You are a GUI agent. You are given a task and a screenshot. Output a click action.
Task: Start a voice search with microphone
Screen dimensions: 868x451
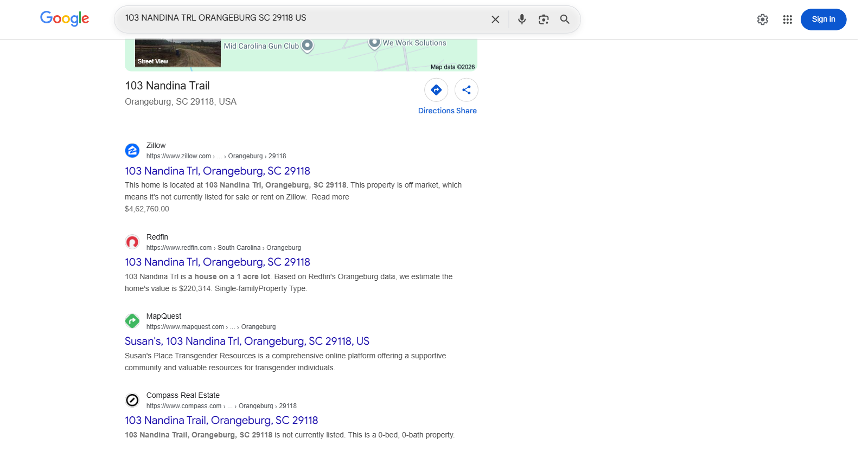522,20
